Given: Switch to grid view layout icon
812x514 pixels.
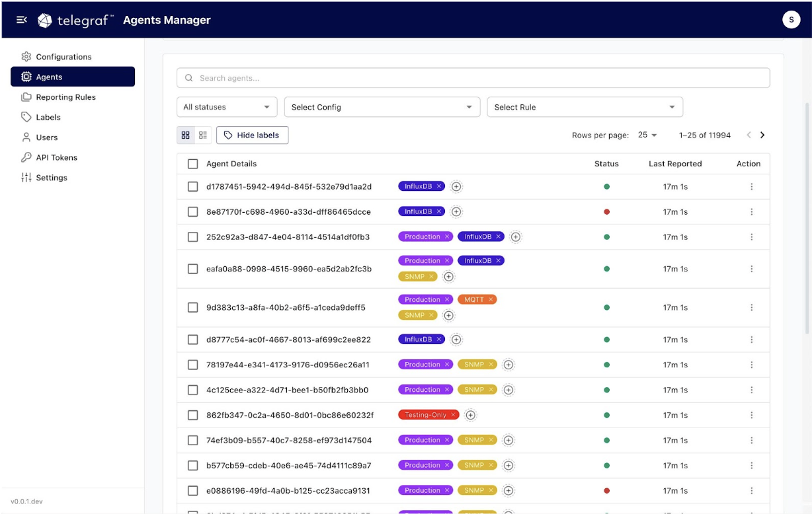Looking at the screenshot, I should click(x=186, y=135).
